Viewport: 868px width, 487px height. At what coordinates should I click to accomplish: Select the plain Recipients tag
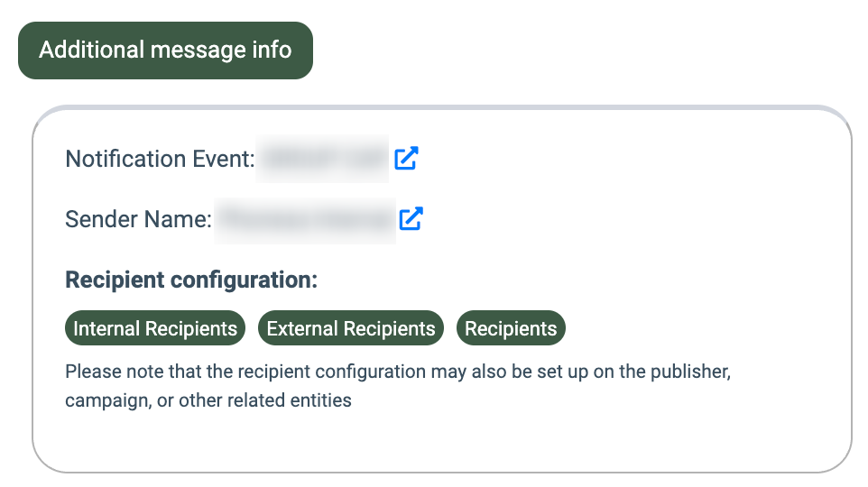coord(511,329)
